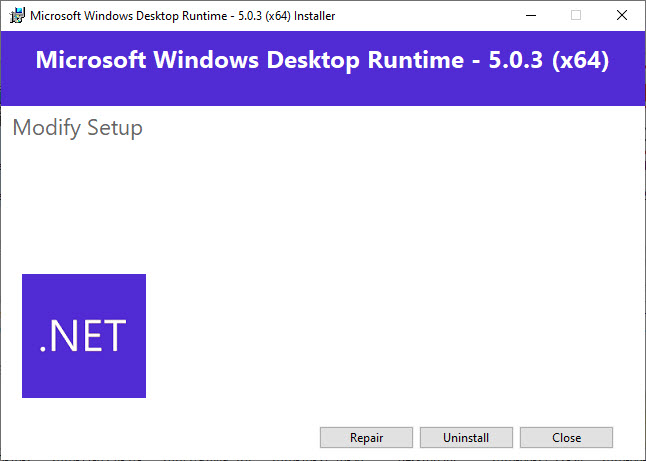Choose the Close button at bottom
The height and width of the screenshot is (461, 646).
click(x=566, y=437)
